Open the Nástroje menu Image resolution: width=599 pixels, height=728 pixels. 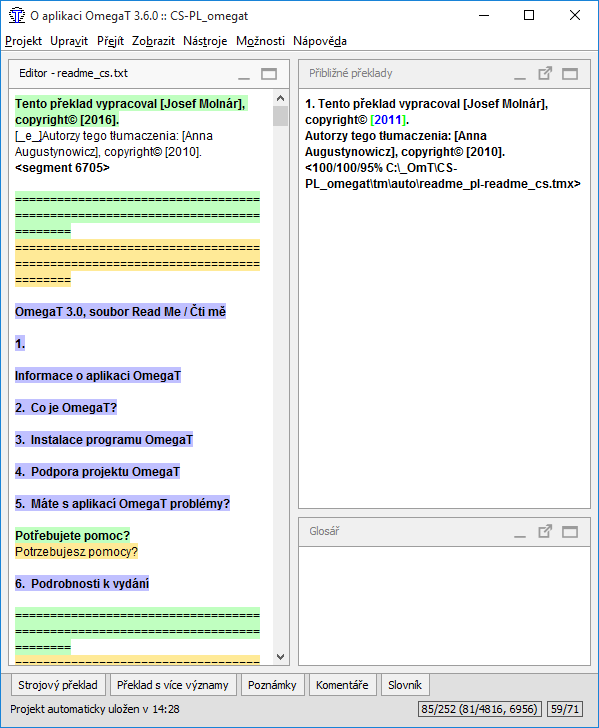(x=205, y=41)
